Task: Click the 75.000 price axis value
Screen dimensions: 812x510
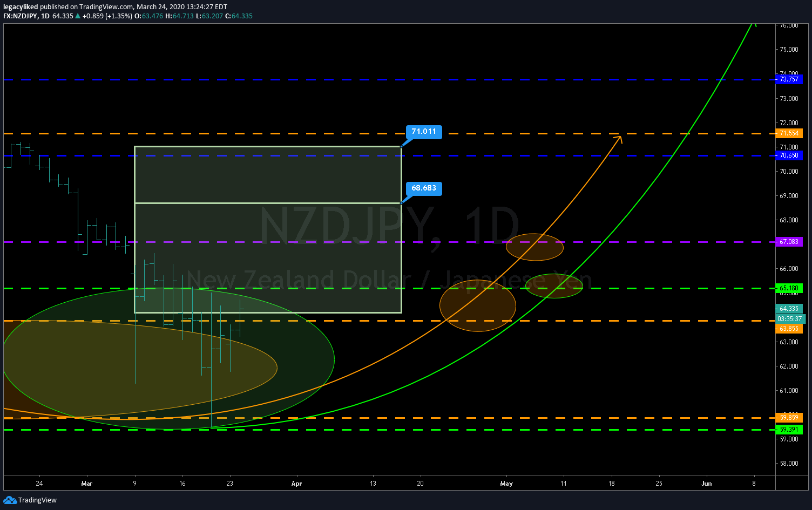Action: pos(789,50)
